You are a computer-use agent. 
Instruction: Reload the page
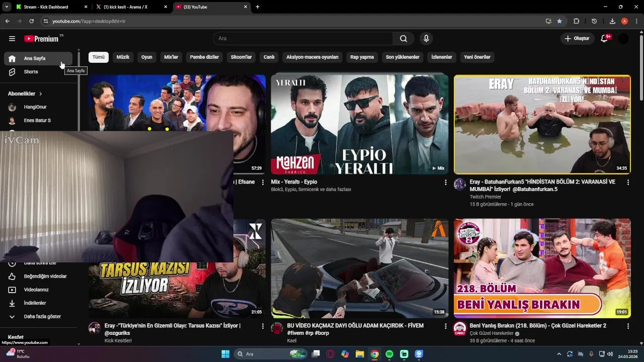pyautogui.click(x=32, y=21)
